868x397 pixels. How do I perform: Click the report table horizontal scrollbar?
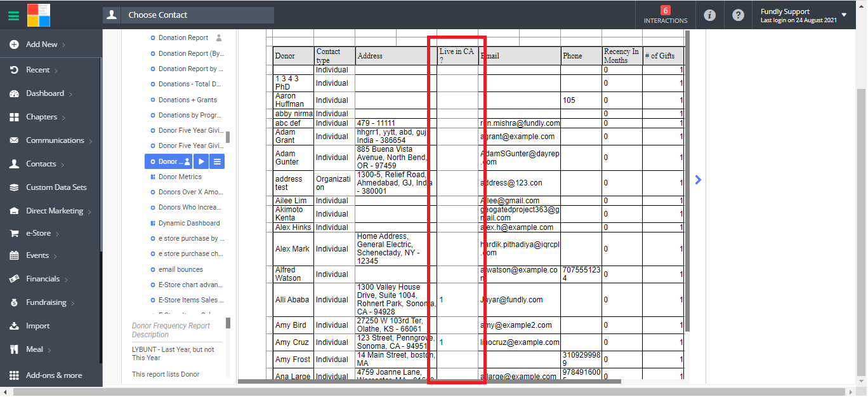430,381
